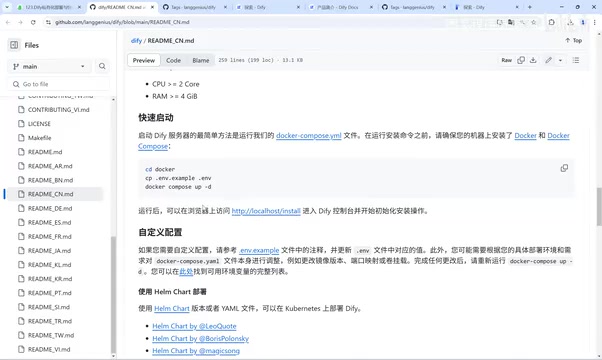Click the page vertical scrollbar thumb
602x360 pixels.
pos(599,206)
